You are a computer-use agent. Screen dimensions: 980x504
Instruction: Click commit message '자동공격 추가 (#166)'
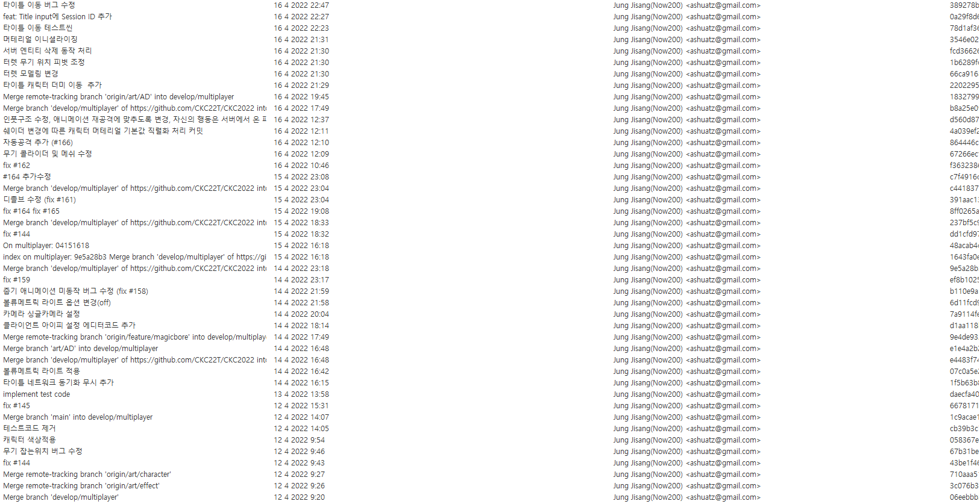[x=38, y=143]
